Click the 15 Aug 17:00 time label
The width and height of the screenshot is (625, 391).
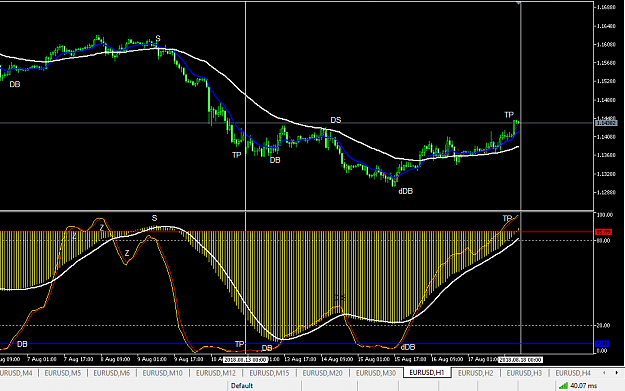tap(410, 359)
